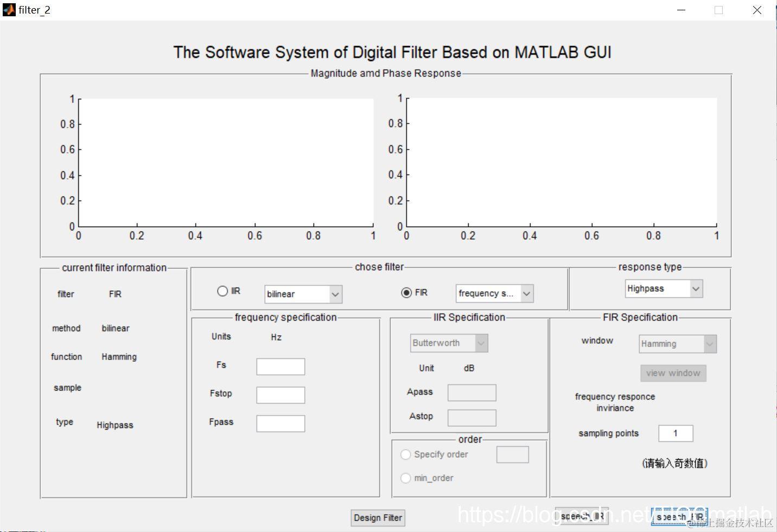Image resolution: width=777 pixels, height=532 pixels.
Task: Click the 'Magnitude amd Phase Response' panel title
Action: click(x=386, y=73)
